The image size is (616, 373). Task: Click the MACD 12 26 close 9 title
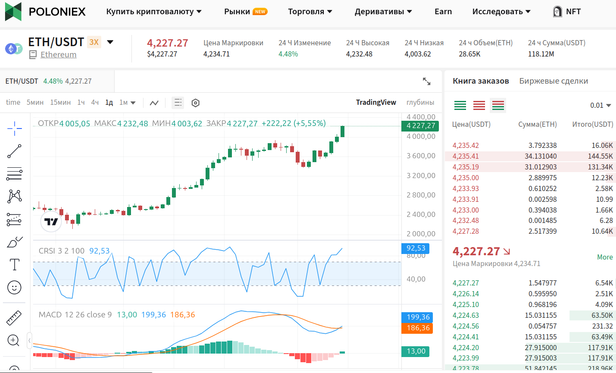coord(75,315)
